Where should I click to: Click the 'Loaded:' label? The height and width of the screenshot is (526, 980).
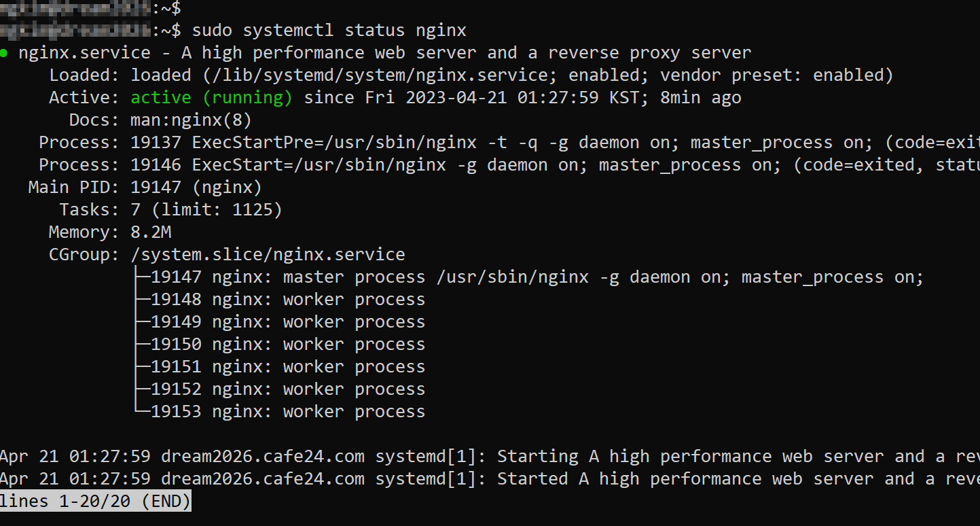tap(85, 75)
